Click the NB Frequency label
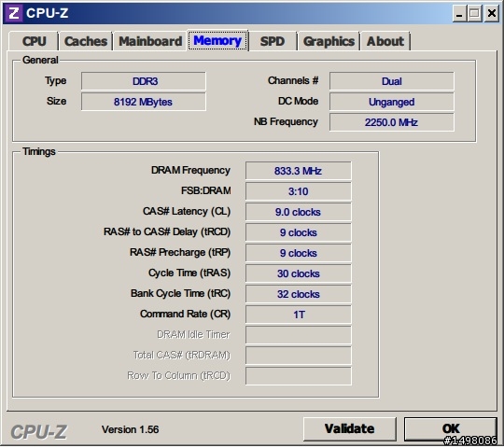This screenshot has height=448, width=504. coord(286,122)
